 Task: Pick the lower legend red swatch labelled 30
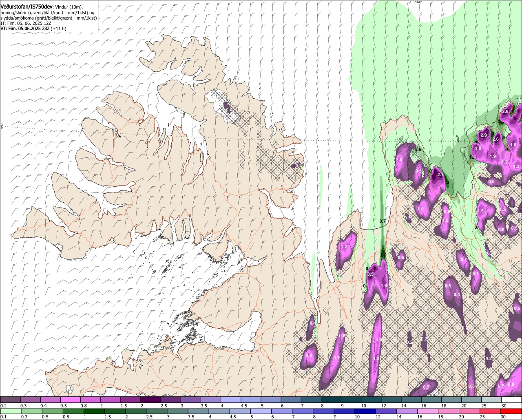point(512,411)
